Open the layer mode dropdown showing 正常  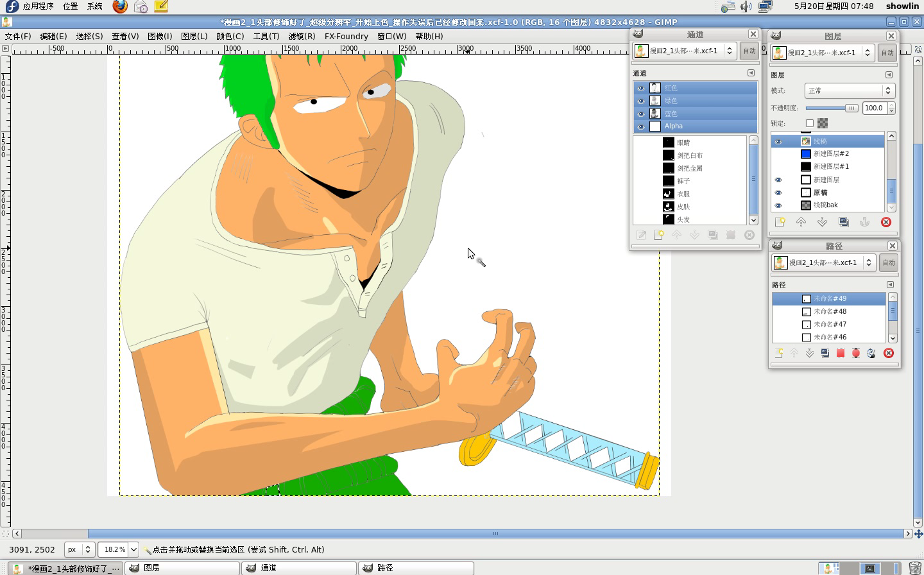point(850,90)
